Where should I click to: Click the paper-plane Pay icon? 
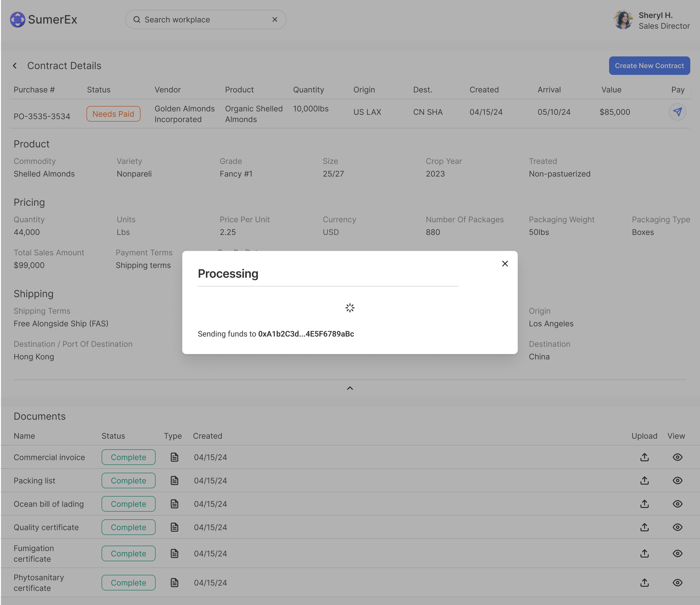click(677, 112)
